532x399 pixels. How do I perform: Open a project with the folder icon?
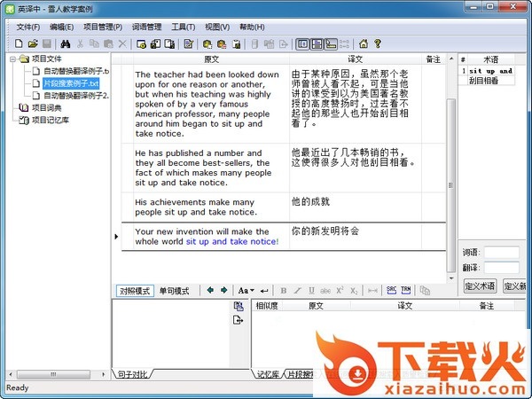click(33, 43)
